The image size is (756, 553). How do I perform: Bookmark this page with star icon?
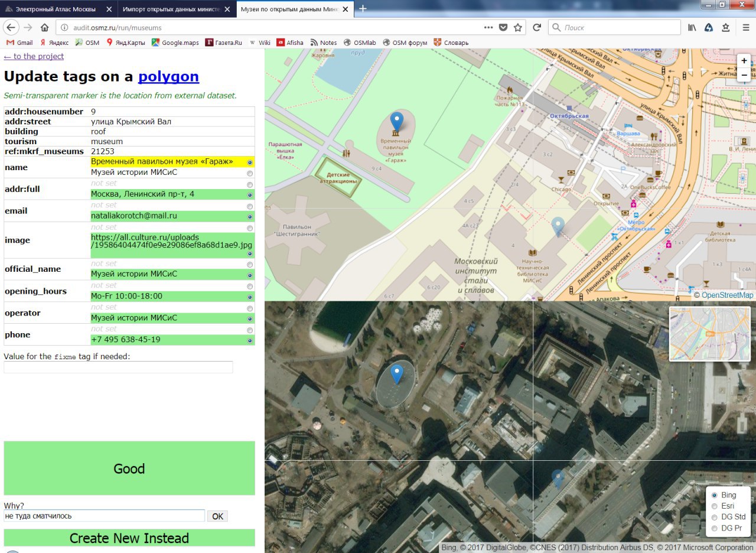click(518, 27)
